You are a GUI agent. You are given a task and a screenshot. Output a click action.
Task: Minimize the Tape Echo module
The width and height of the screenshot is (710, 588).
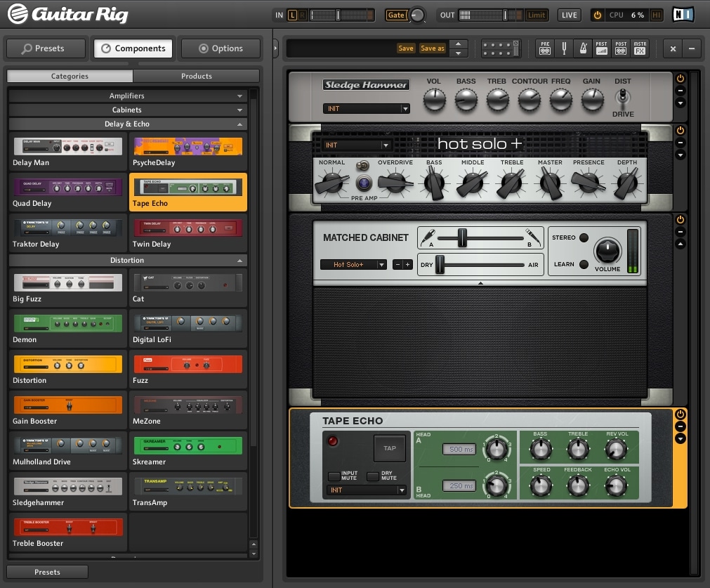(680, 426)
